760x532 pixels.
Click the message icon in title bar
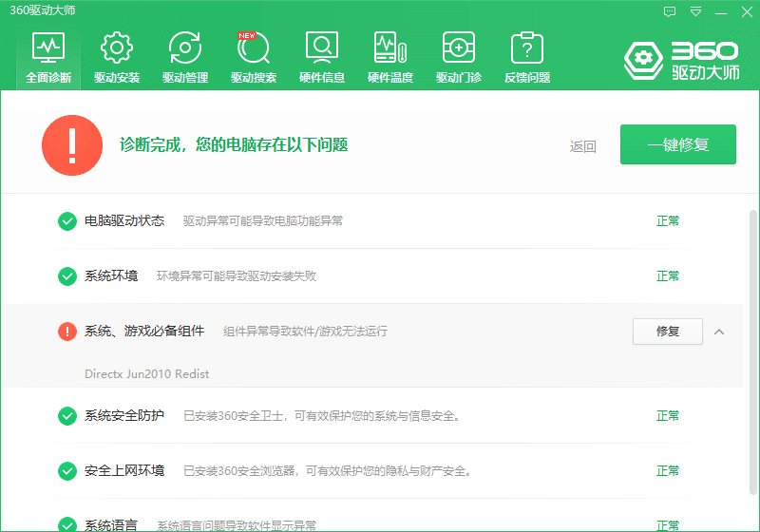pyautogui.click(x=670, y=11)
